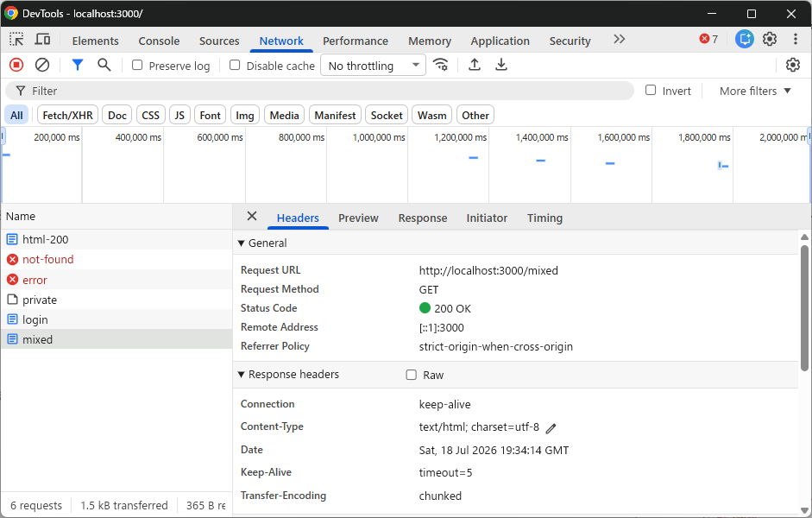
Task: Open the More filters dropdown
Action: pos(756,92)
